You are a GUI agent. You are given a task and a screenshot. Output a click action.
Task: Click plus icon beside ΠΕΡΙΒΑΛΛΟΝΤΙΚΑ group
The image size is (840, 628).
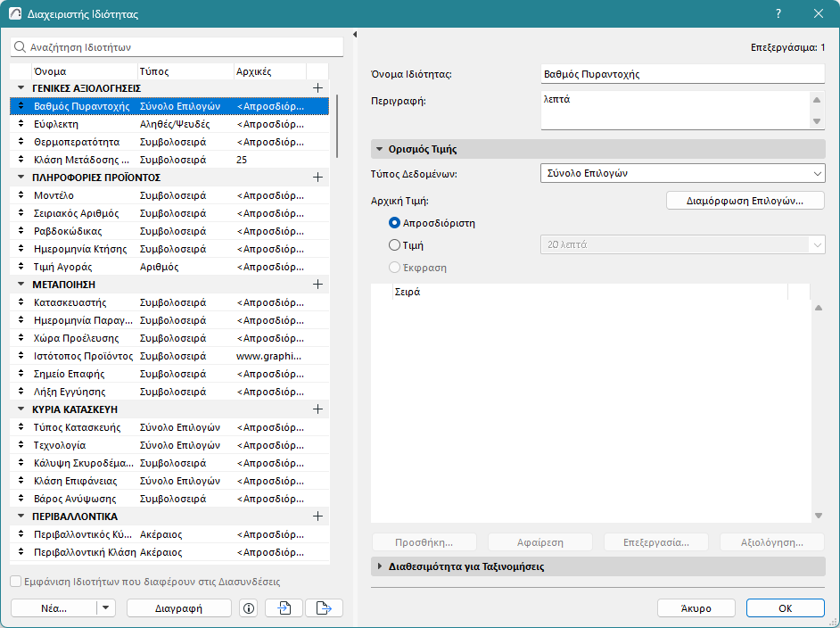[317, 516]
